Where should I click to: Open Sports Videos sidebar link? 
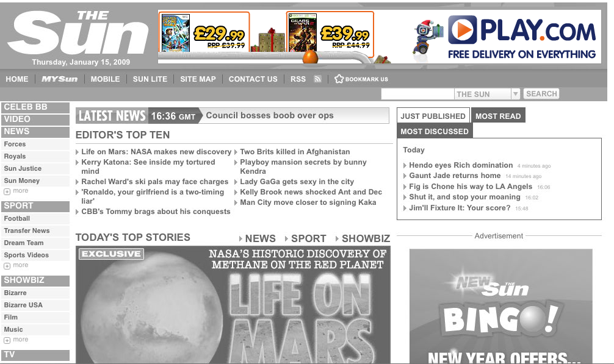tap(35, 254)
